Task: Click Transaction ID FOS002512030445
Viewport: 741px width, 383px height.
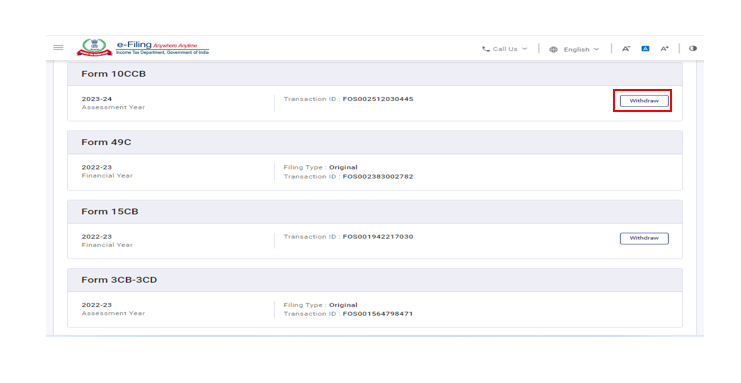Action: click(348, 99)
